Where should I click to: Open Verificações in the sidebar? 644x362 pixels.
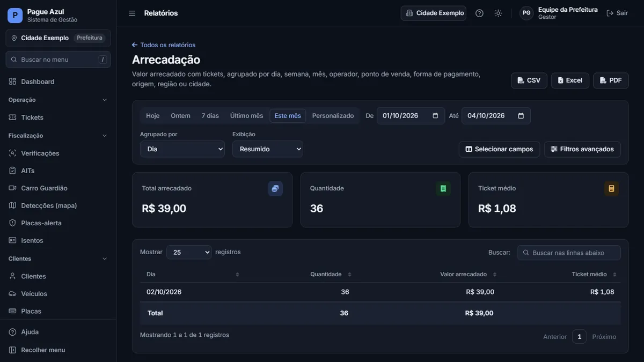click(58, 153)
